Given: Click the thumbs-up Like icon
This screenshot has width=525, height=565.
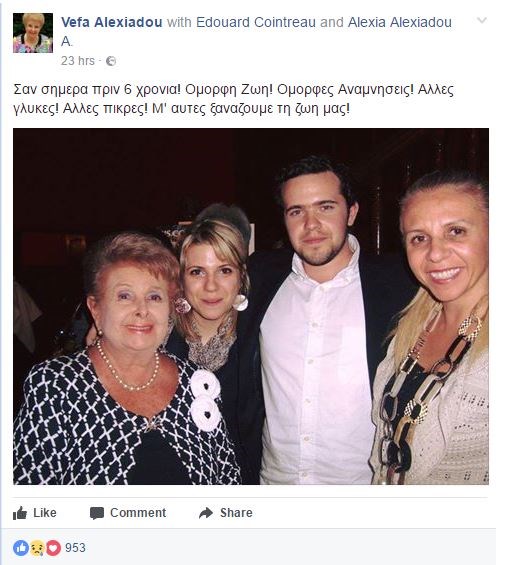Looking at the screenshot, I should (20, 513).
